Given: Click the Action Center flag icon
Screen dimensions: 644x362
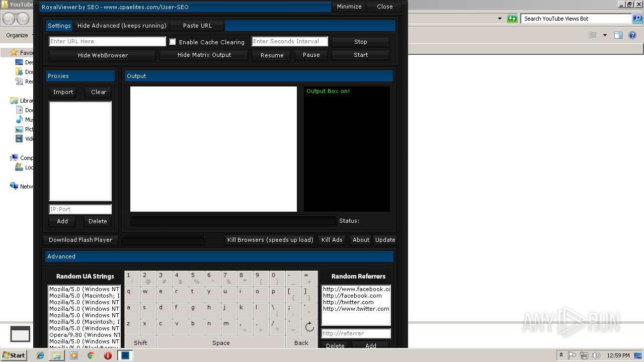Looking at the screenshot, I should click(x=572, y=355).
